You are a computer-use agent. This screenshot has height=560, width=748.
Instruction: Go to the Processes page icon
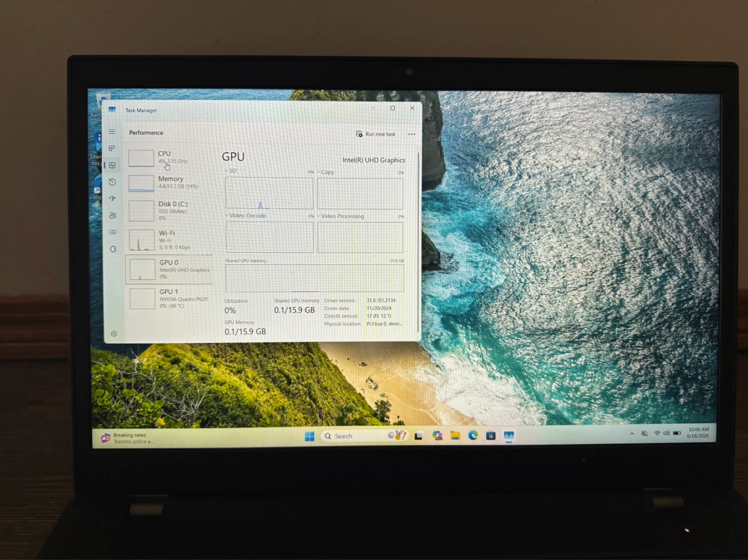(x=112, y=148)
